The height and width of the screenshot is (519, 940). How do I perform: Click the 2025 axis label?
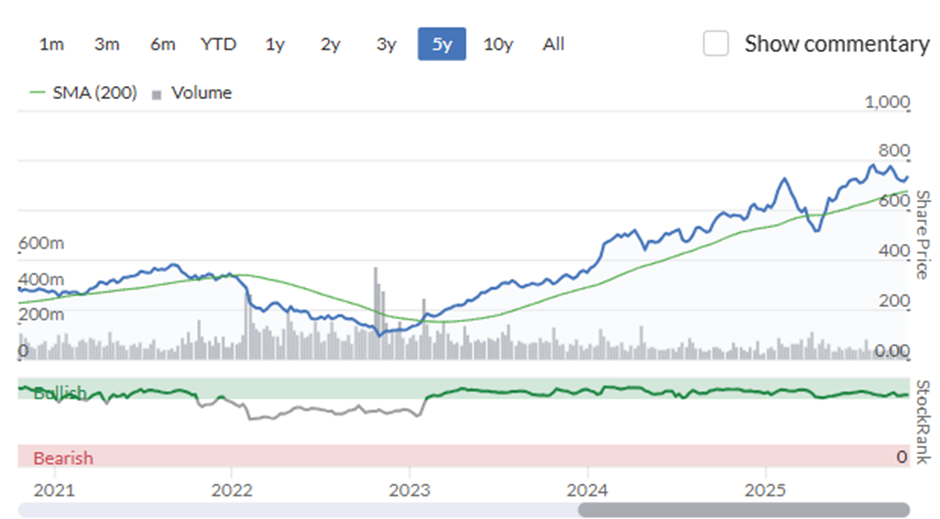pyautogui.click(x=765, y=490)
